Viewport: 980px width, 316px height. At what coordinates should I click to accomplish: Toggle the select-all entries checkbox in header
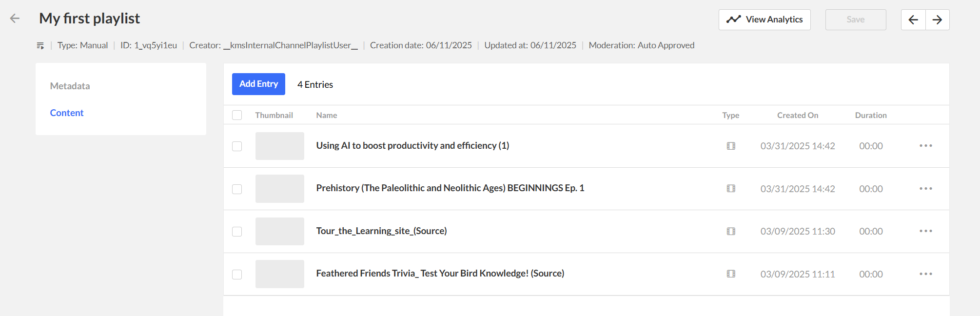(x=237, y=115)
